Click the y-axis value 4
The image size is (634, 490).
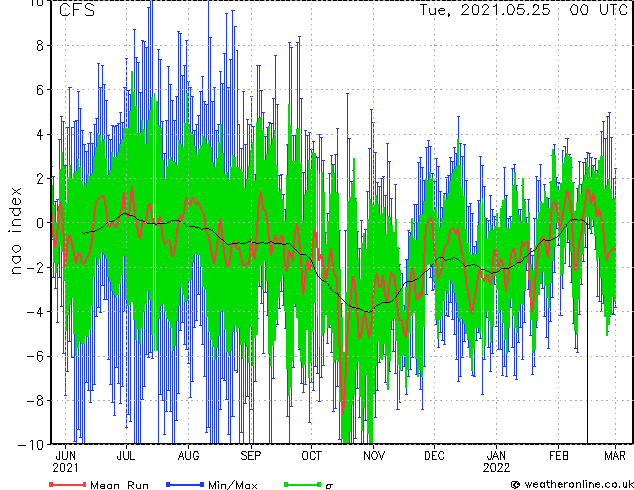[40, 134]
